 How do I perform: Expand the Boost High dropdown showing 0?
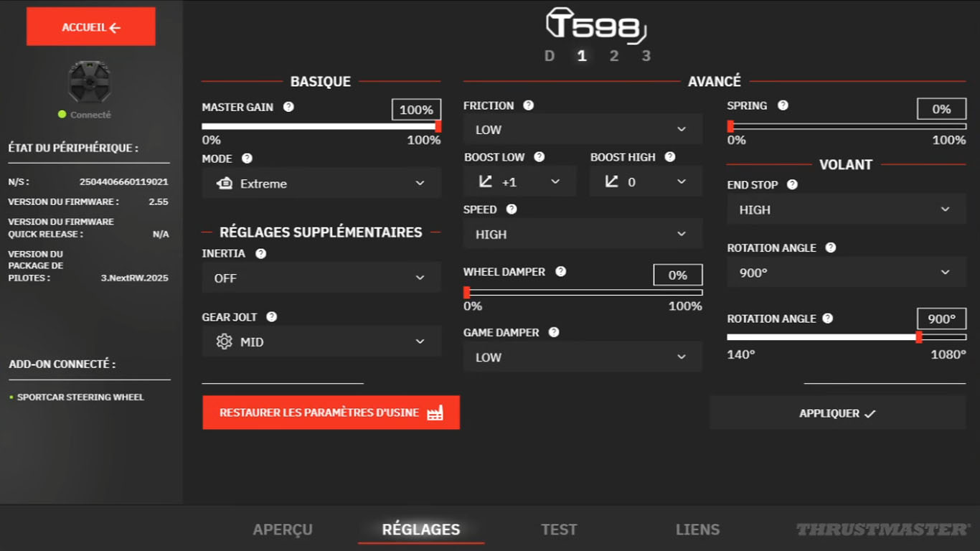tap(646, 182)
